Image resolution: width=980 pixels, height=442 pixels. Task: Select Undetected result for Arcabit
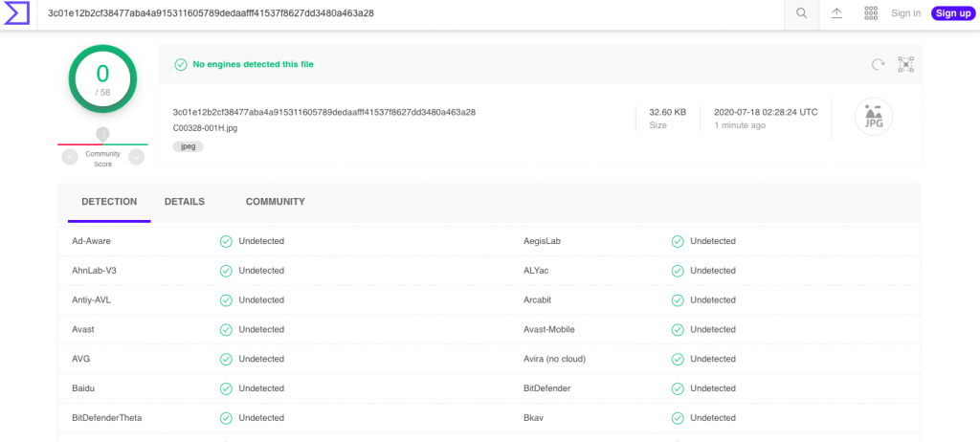coord(713,300)
